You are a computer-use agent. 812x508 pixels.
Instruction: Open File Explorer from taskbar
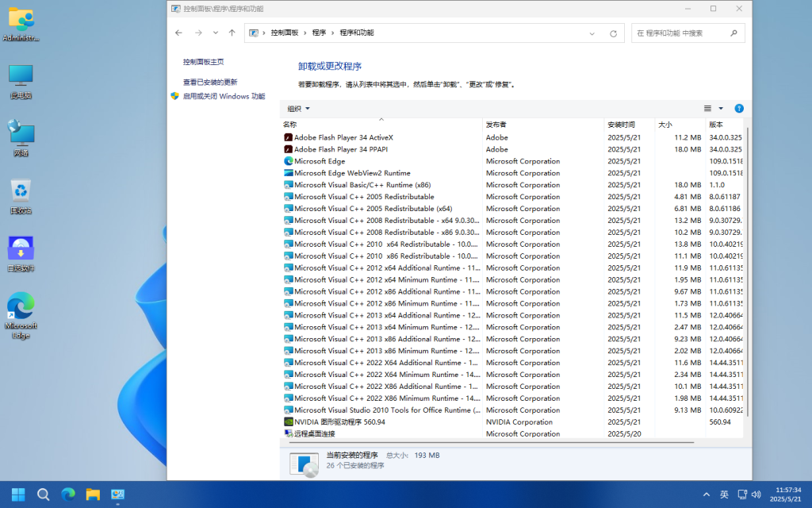(94, 495)
